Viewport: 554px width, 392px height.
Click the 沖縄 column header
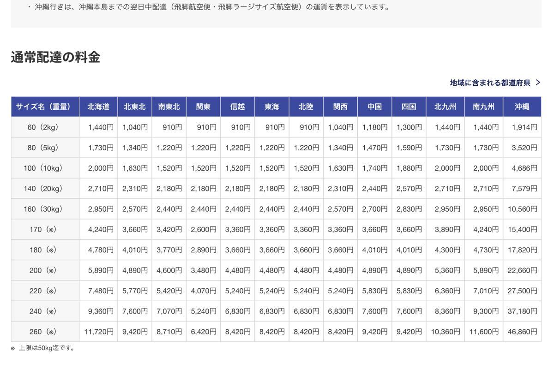(522, 107)
